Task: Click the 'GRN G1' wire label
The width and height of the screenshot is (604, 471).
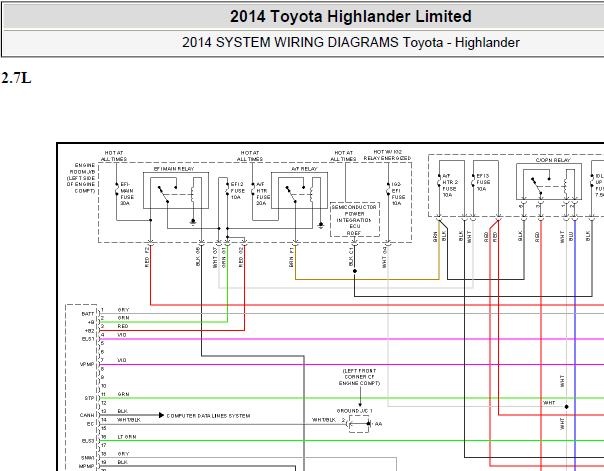Action: pyautogui.click(x=224, y=258)
